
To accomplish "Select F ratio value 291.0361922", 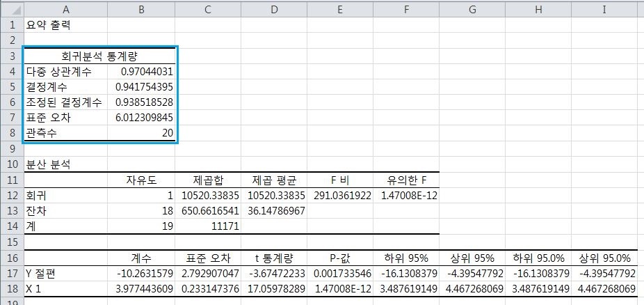I will point(339,196).
